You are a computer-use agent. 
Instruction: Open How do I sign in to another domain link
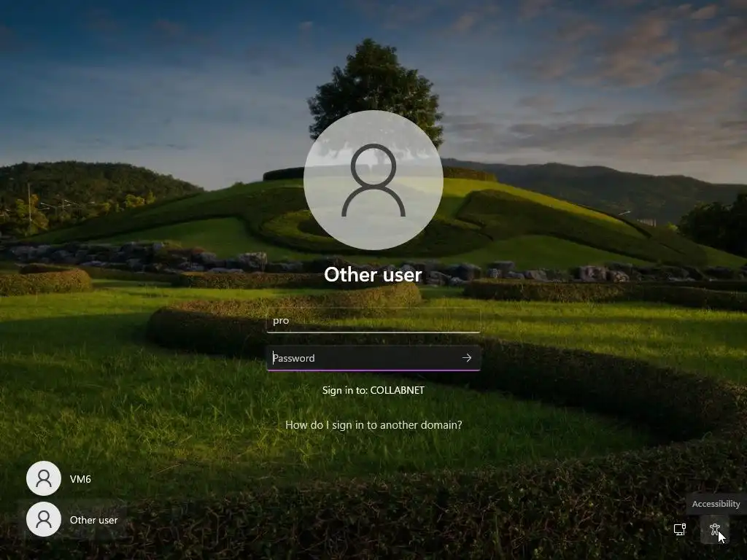click(373, 425)
